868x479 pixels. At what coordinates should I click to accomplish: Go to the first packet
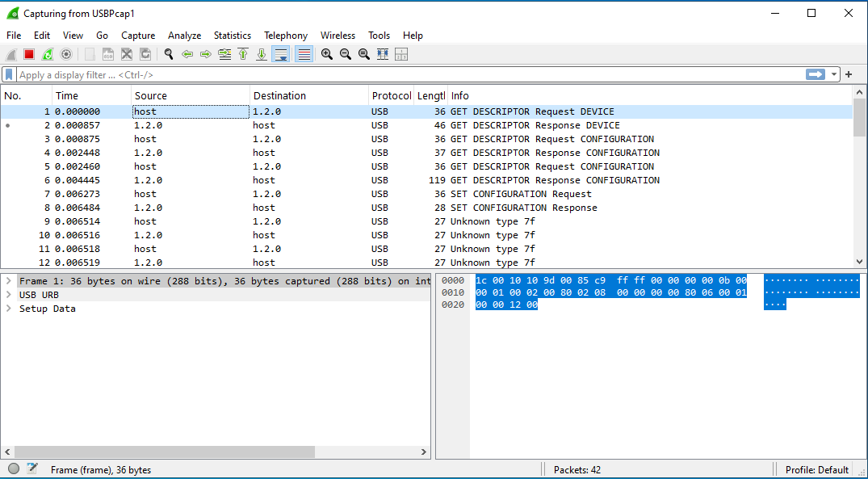pos(243,54)
